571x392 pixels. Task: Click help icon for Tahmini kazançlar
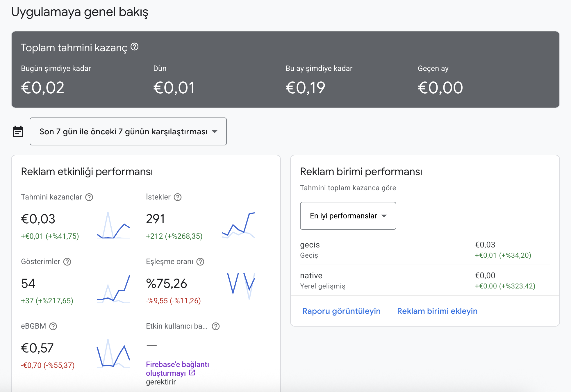coord(89,197)
